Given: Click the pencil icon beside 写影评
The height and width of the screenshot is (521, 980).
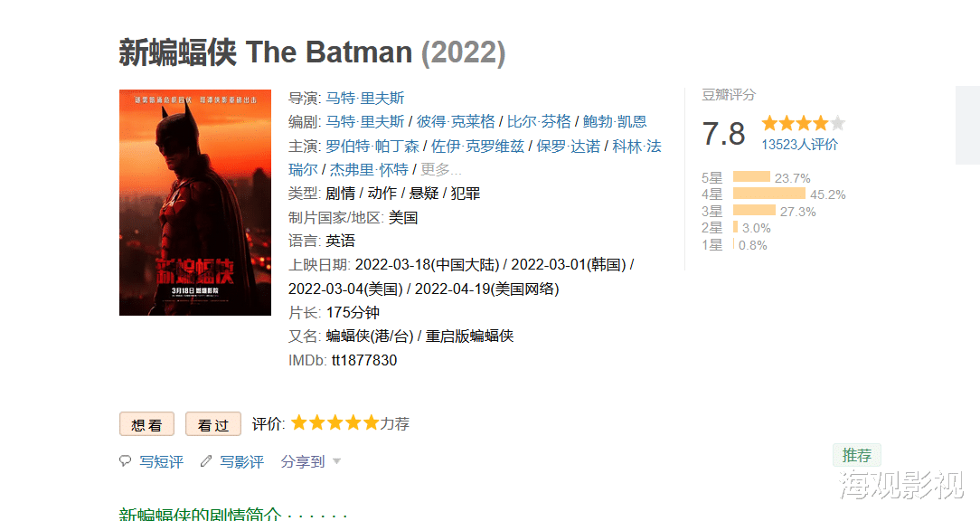Looking at the screenshot, I should pos(206,461).
